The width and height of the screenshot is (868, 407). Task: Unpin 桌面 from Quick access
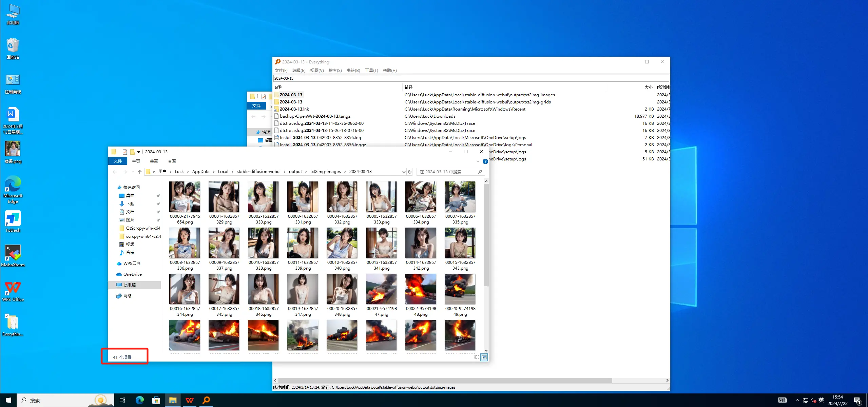point(158,196)
